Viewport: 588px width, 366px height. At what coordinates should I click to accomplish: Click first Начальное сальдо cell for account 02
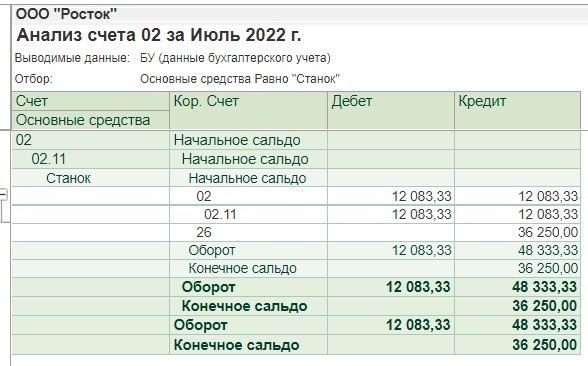[248, 140]
